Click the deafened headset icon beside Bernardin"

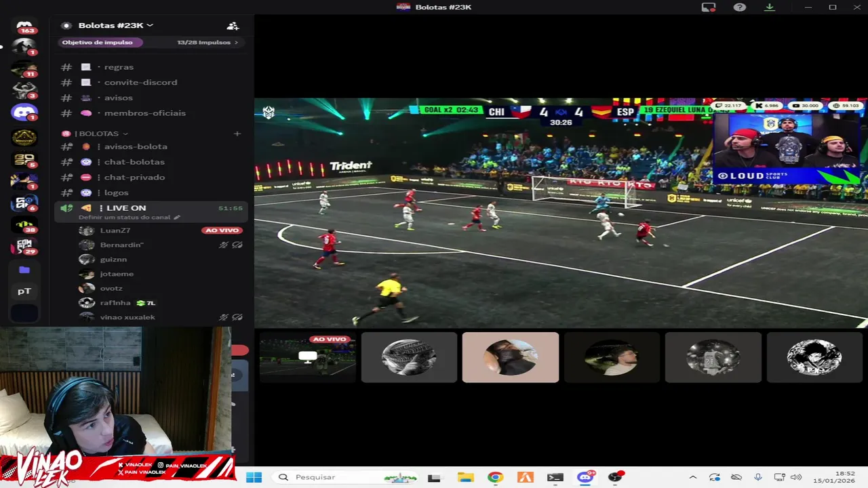[237, 245]
